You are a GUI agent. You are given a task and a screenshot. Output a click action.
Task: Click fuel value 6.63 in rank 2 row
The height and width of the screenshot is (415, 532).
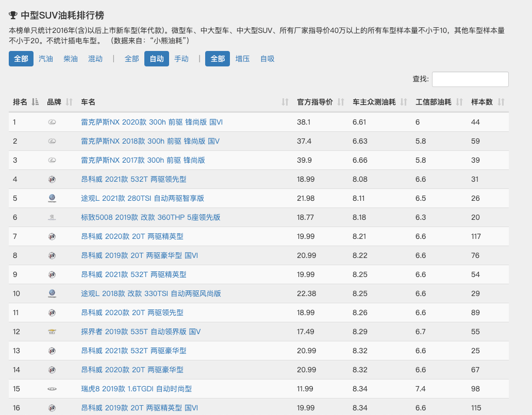360,141
